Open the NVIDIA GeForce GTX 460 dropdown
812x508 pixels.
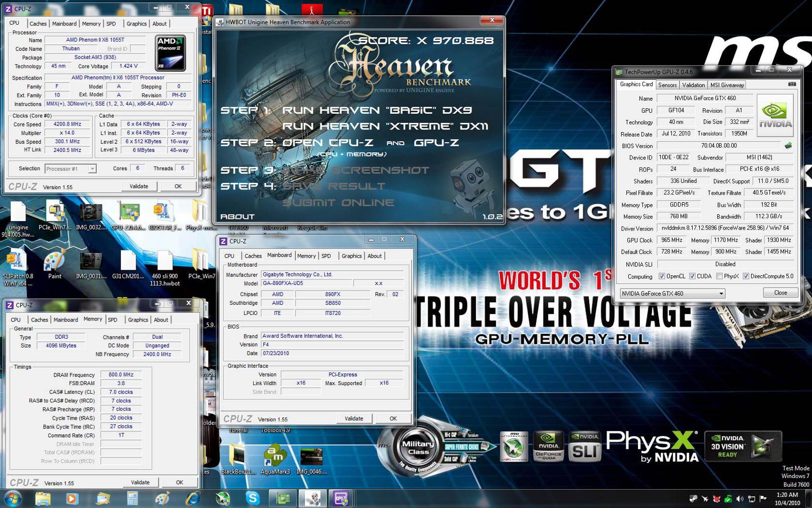[x=672, y=294]
